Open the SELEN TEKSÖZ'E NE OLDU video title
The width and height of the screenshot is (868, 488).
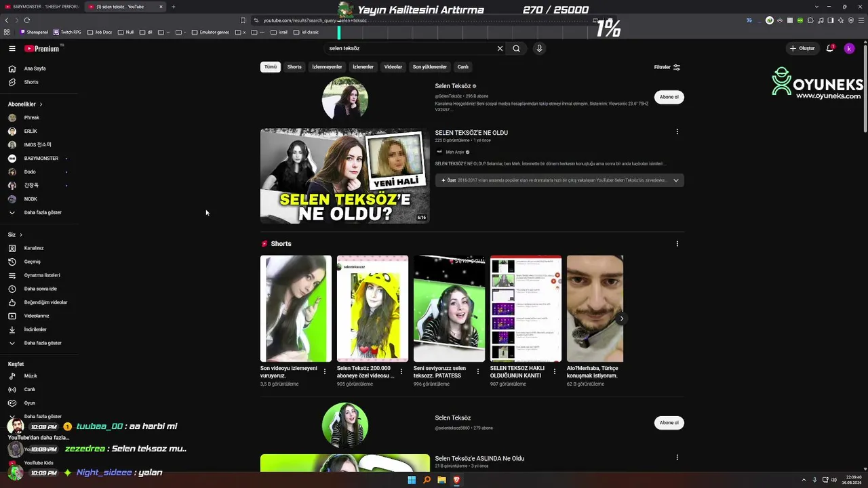pos(471,133)
